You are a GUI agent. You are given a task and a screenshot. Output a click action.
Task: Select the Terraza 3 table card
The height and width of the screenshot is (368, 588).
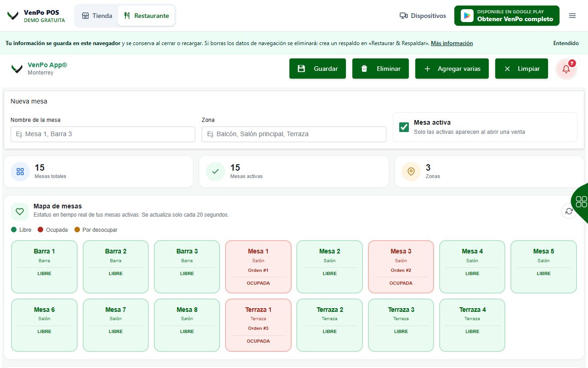coord(401,325)
